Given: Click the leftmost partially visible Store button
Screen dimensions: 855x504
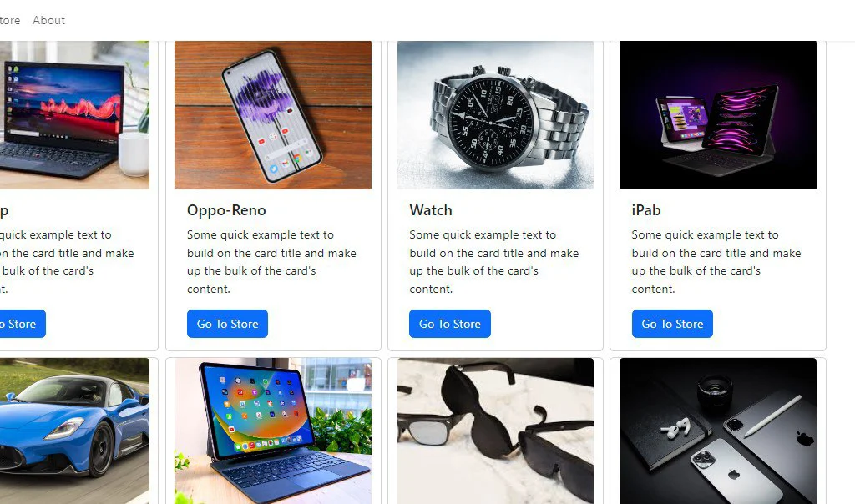Looking at the screenshot, I should pos(23,324).
